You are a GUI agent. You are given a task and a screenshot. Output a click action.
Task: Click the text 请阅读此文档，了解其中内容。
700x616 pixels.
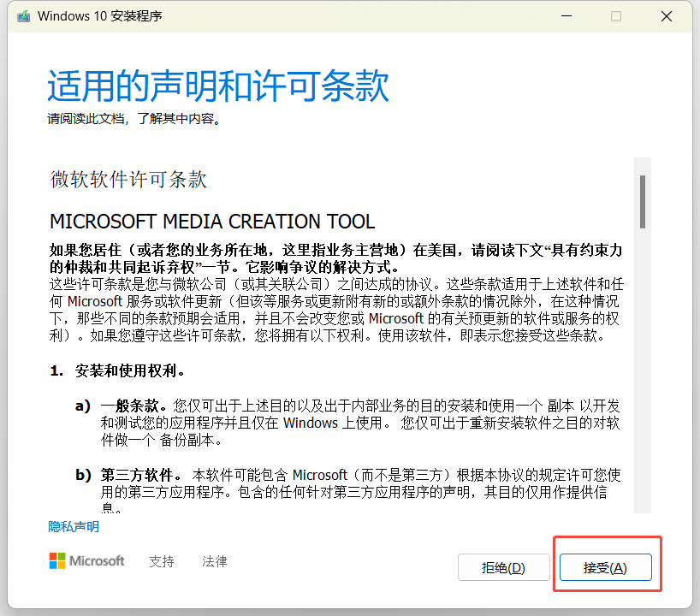[134, 119]
